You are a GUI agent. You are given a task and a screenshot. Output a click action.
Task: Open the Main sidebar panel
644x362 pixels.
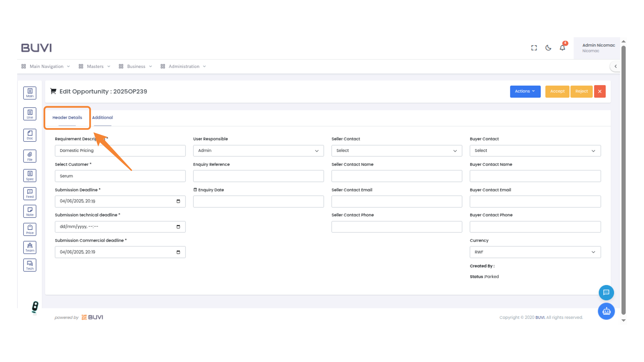(x=30, y=93)
